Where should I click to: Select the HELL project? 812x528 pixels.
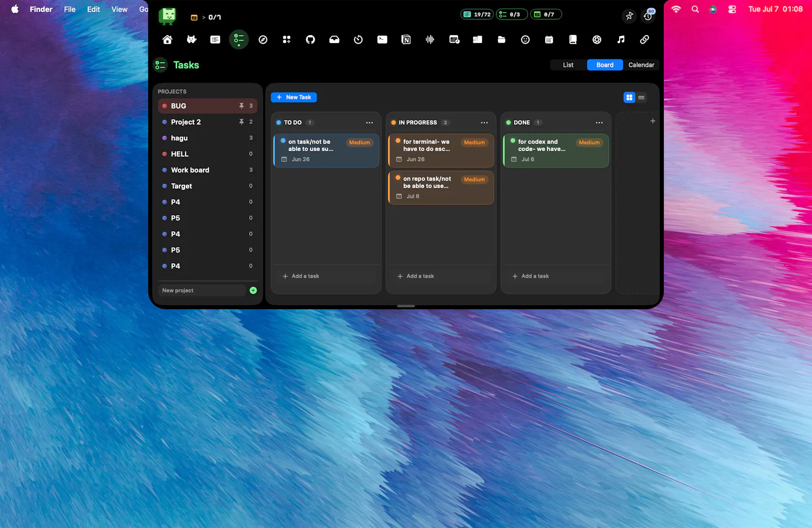pos(208,154)
